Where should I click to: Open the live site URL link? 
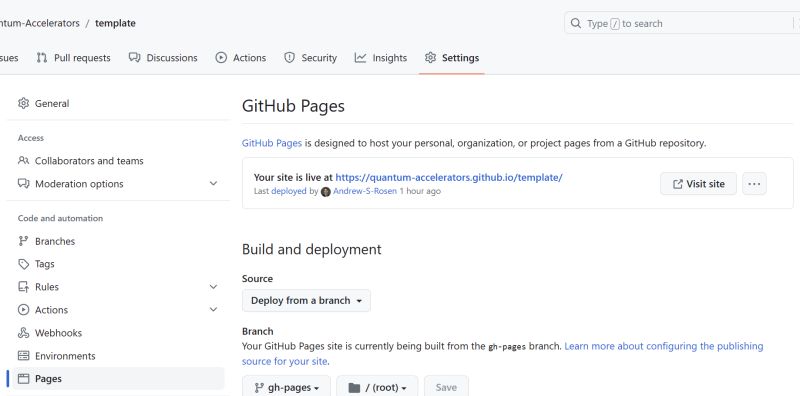449,178
